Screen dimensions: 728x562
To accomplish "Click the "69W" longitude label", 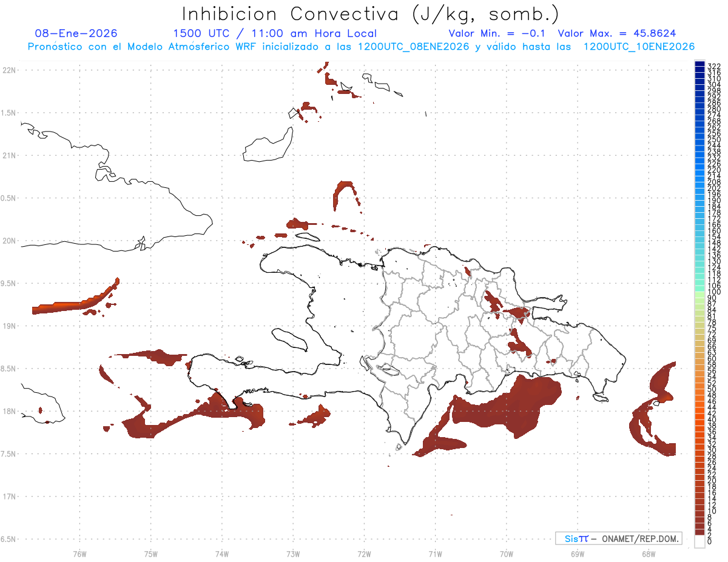I will tap(578, 554).
